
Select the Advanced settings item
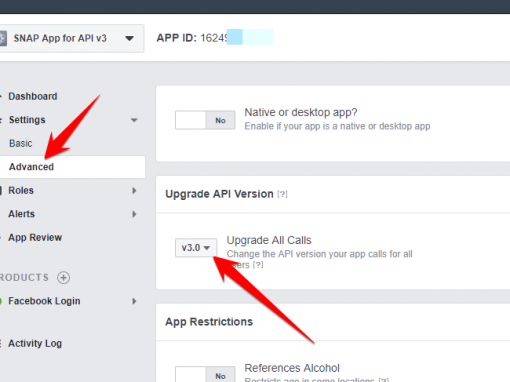[72, 167]
